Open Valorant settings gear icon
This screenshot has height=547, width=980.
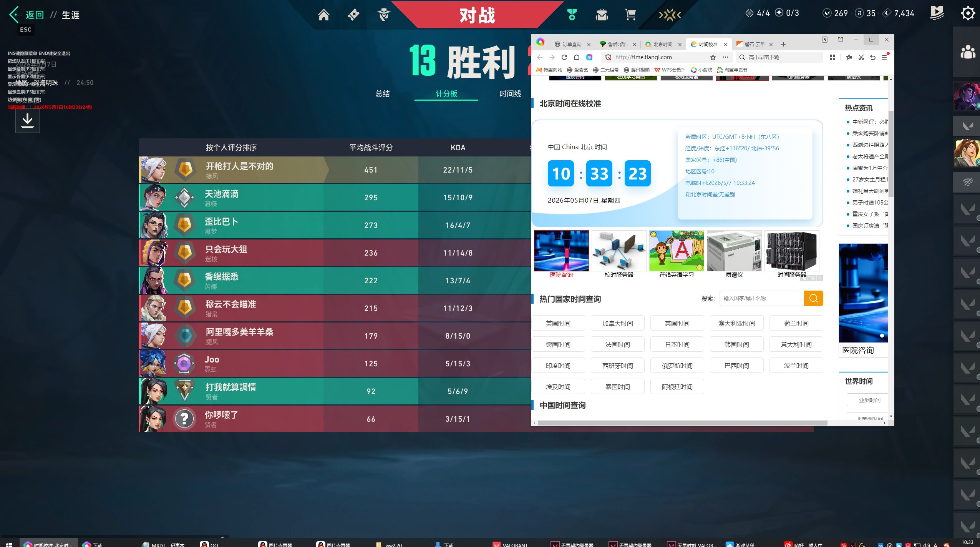(968, 13)
